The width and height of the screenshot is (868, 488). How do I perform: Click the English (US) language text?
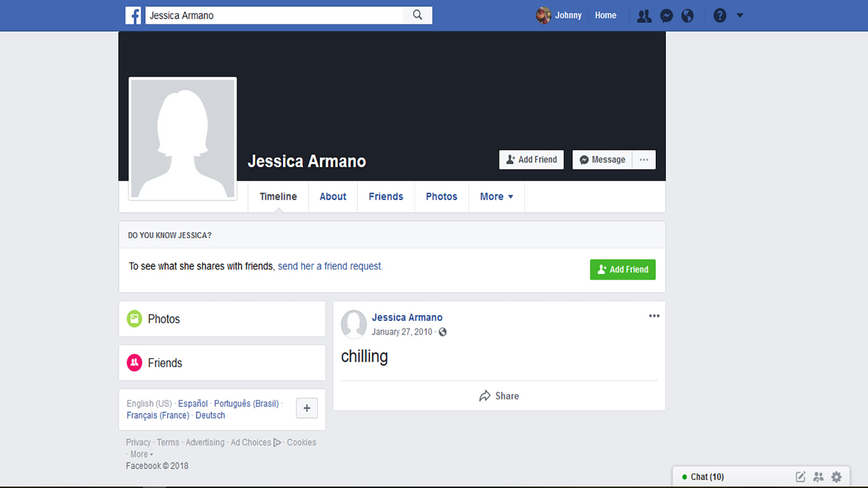[x=149, y=403]
